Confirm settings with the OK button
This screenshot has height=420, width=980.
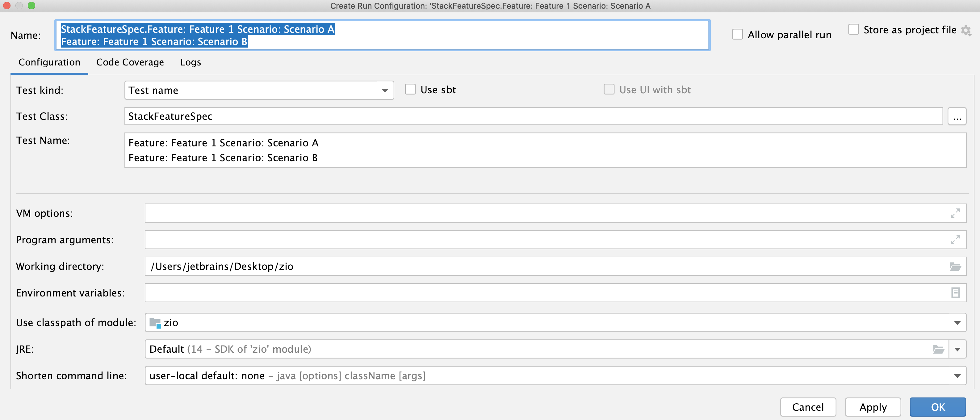point(938,407)
